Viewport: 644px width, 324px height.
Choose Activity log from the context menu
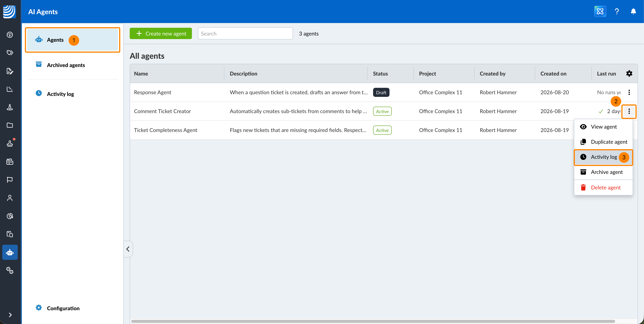pyautogui.click(x=603, y=157)
